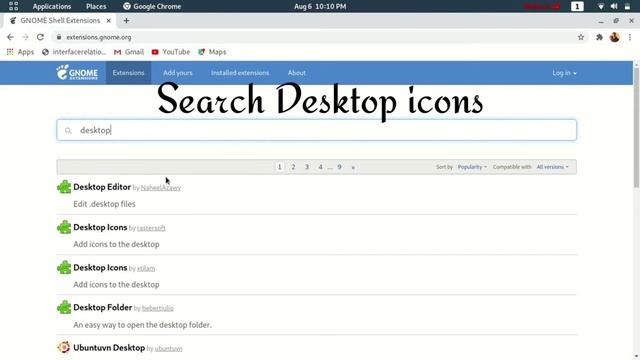Open the Places menu

coord(96,6)
